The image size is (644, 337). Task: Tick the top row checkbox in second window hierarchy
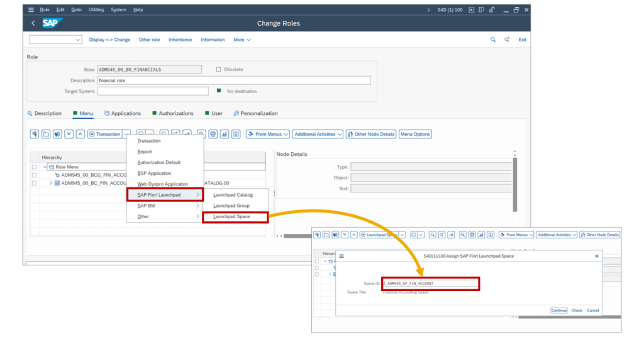pyautogui.click(x=317, y=262)
